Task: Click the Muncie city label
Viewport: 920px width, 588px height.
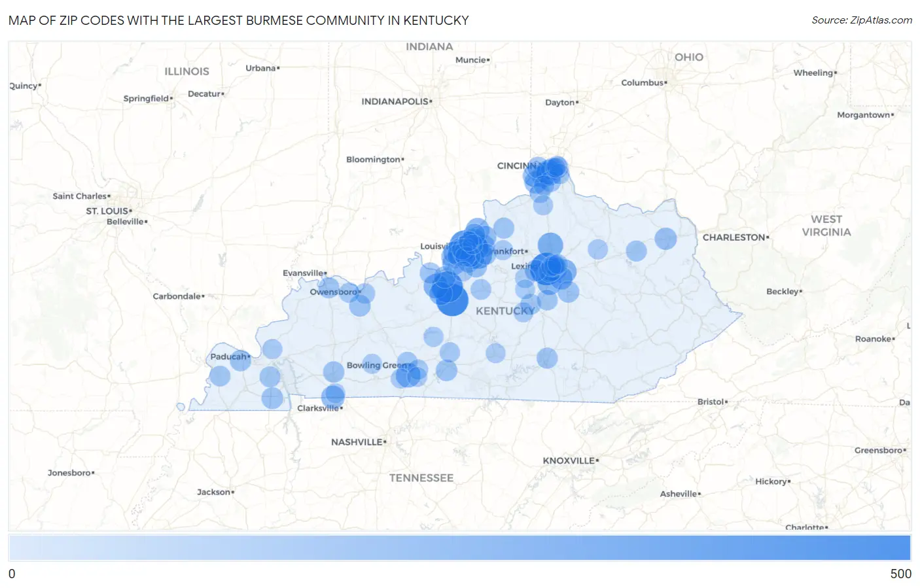Action: pos(470,60)
